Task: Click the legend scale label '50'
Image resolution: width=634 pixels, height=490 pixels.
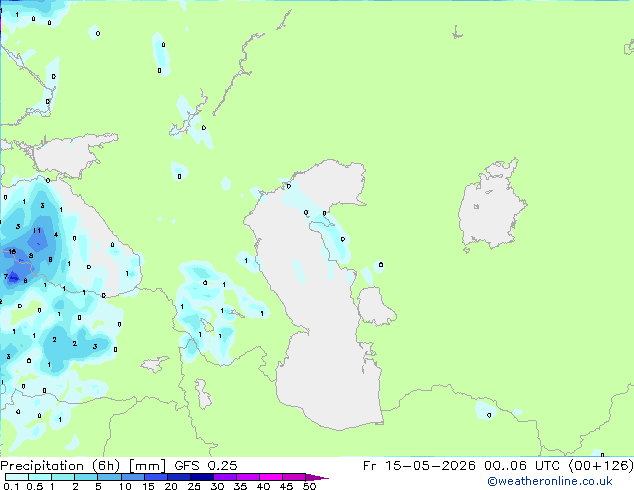Action: 309,486
